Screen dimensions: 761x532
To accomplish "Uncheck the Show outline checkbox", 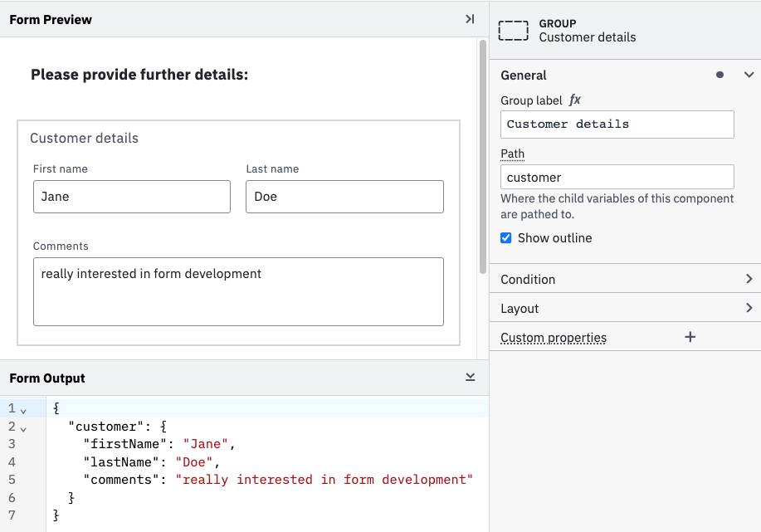I will pos(506,238).
